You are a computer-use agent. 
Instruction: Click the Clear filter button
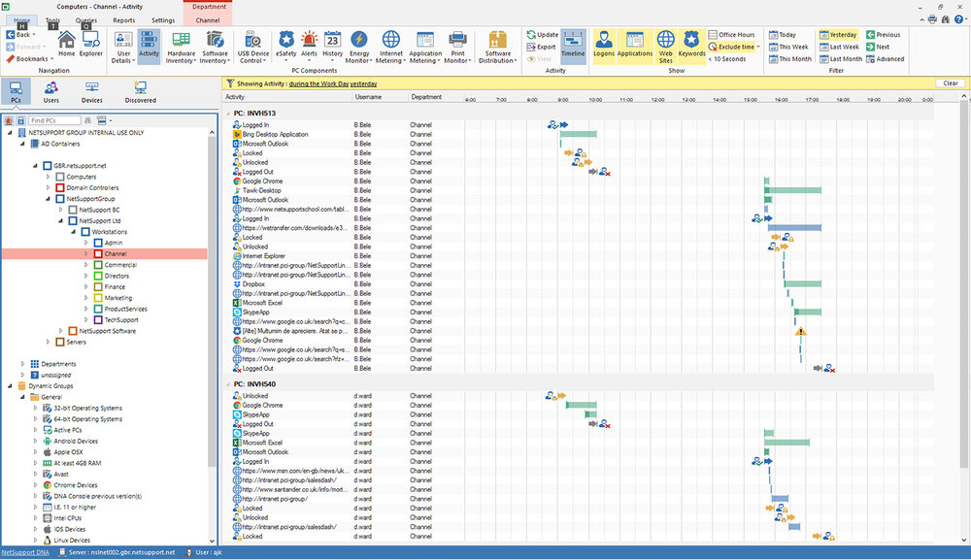[x=951, y=83]
